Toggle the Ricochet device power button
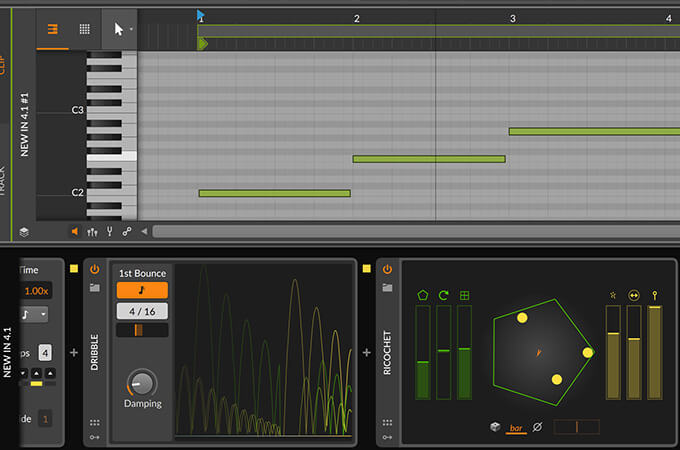The image size is (680, 450). point(387,269)
